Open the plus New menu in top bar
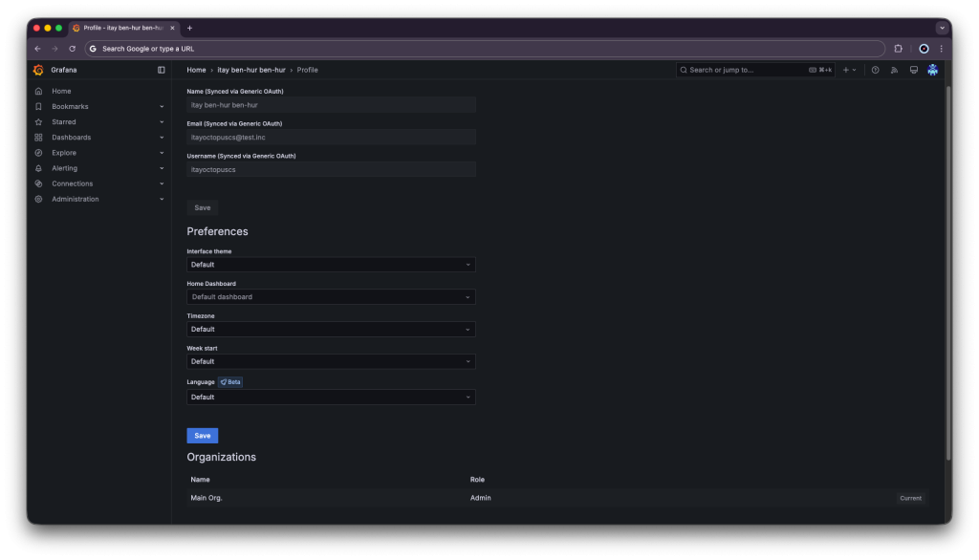The image size is (979, 560). (848, 70)
